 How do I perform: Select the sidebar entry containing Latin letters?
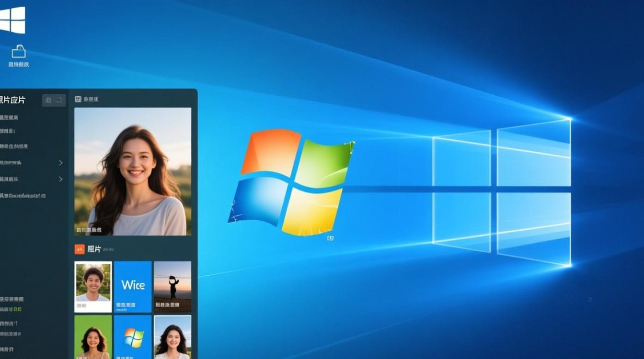point(24,195)
